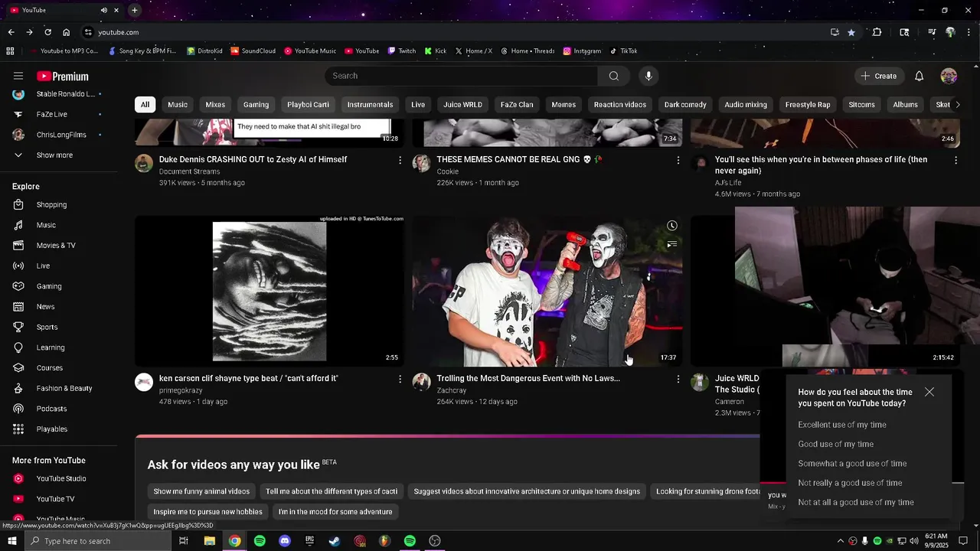Click the YouTube Premium logo
980x551 pixels.
63,76
